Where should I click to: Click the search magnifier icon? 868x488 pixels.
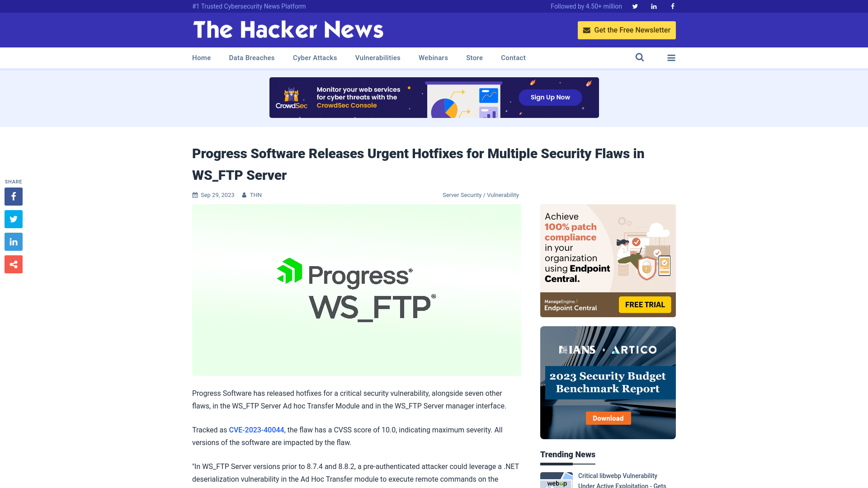pos(640,57)
